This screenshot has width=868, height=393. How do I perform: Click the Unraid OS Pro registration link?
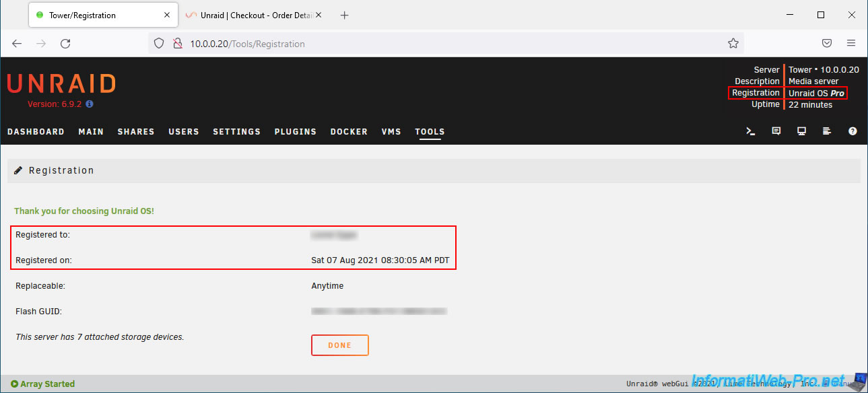coord(817,93)
